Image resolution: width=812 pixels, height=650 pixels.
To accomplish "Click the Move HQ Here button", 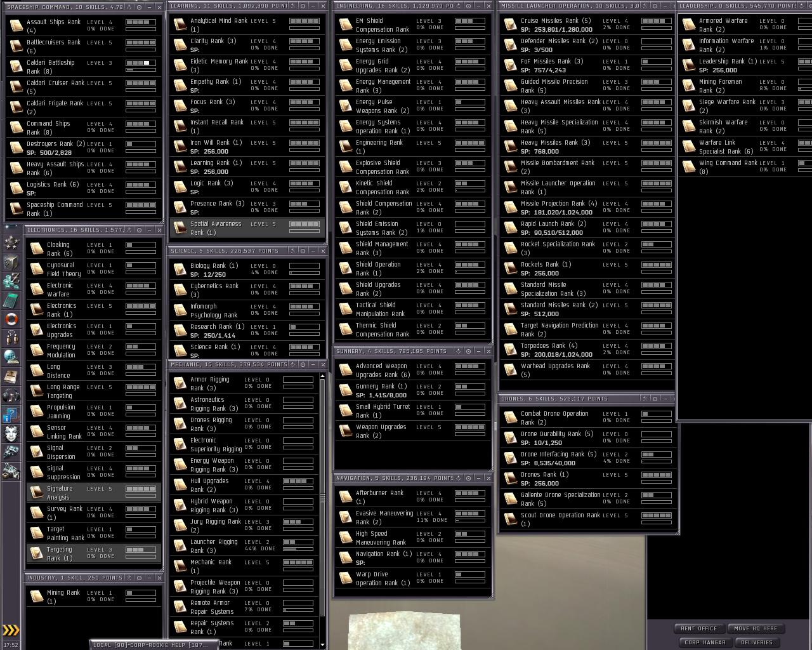I will point(756,628).
